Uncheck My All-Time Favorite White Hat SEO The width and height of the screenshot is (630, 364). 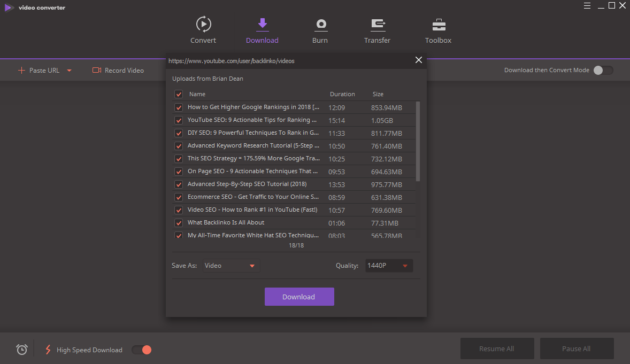coord(179,235)
